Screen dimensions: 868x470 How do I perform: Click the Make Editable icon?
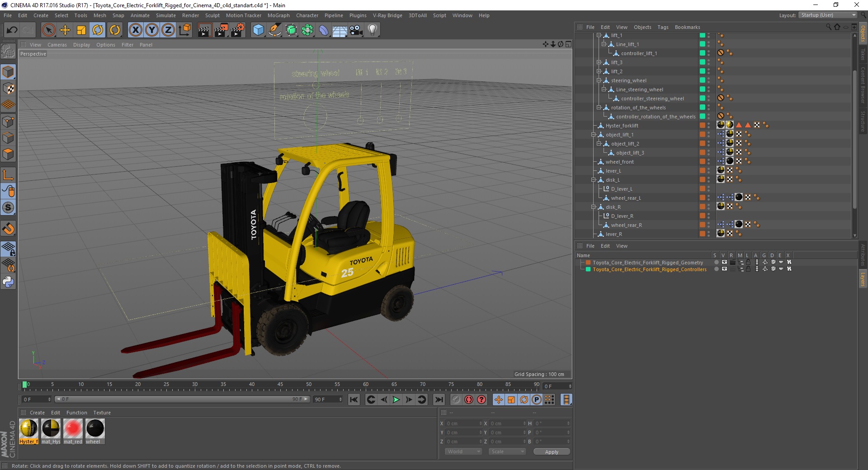[x=8, y=52]
